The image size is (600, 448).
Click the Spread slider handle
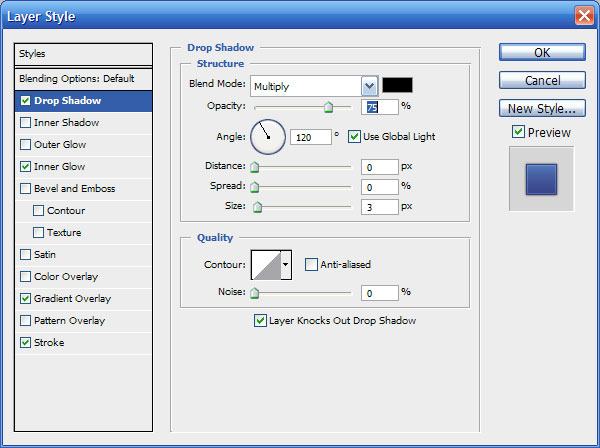pos(254,187)
